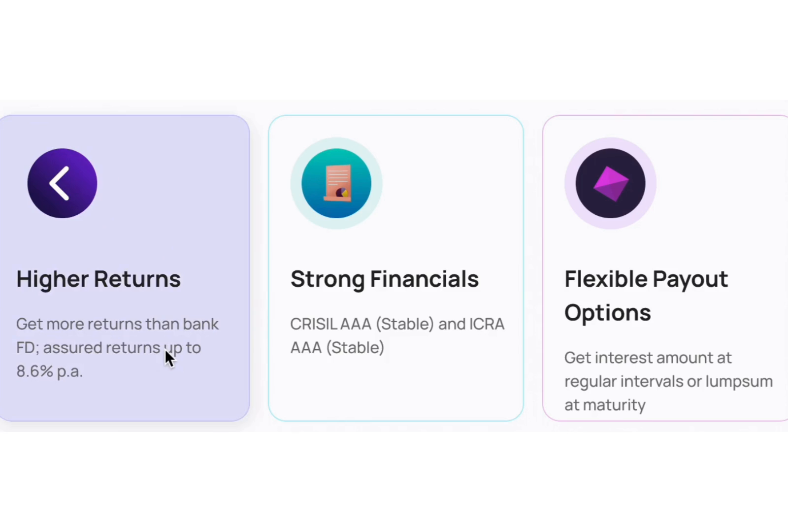Click the 'AAA (Stable)' second line text
Image resolution: width=788 pixels, height=532 pixels.
pos(337,348)
